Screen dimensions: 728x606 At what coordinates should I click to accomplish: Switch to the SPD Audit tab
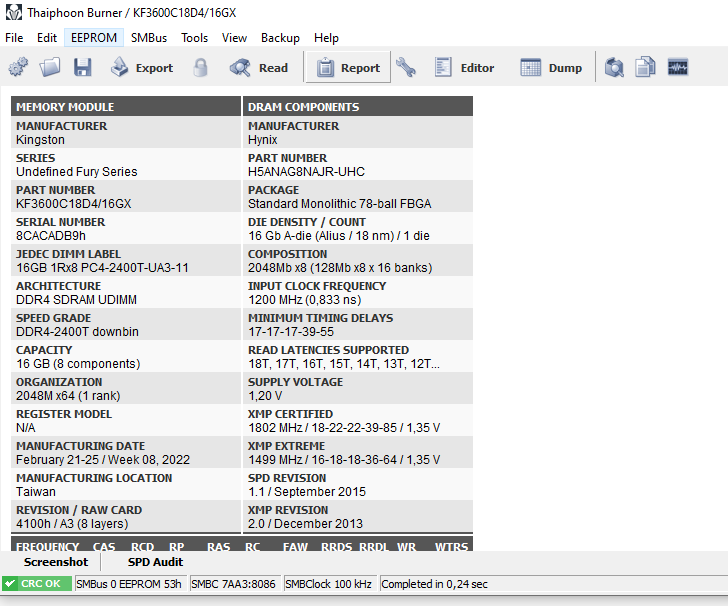click(155, 562)
